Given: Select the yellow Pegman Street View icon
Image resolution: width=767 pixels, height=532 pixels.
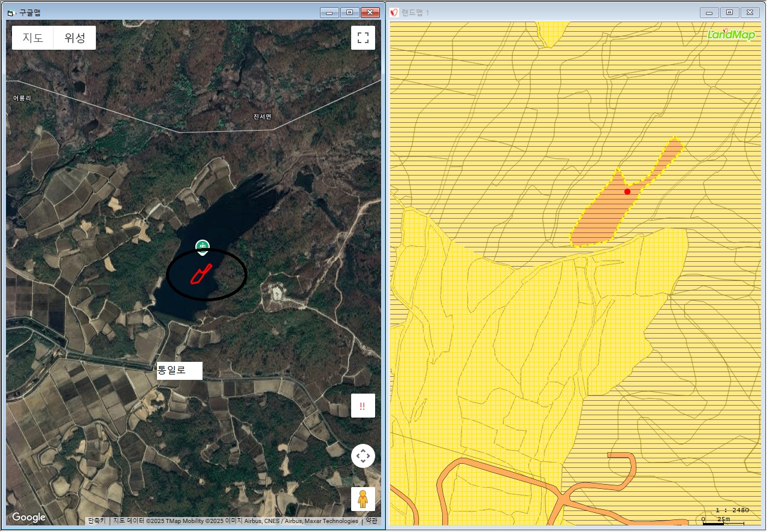Looking at the screenshot, I should 363,498.
